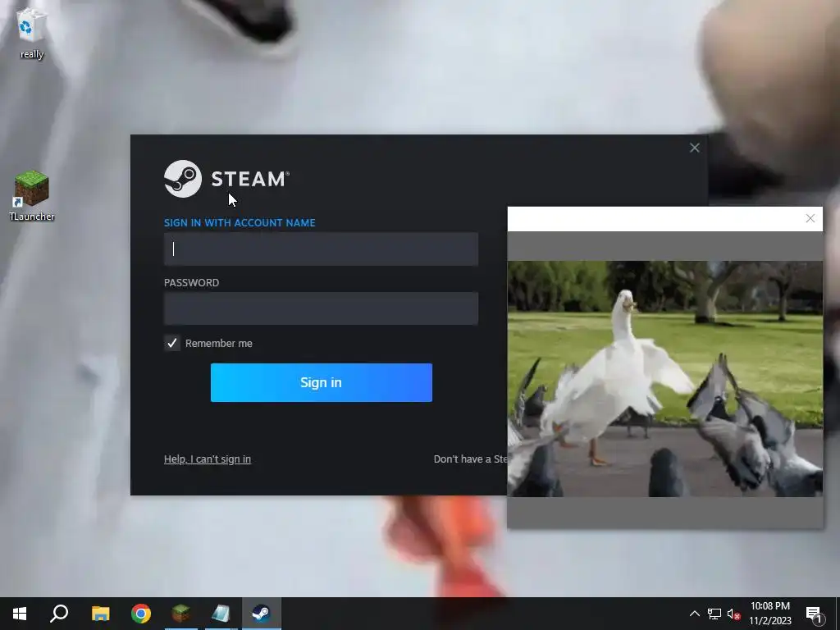Click the "Sign in with account name" label
This screenshot has height=630, width=840.
(240, 223)
